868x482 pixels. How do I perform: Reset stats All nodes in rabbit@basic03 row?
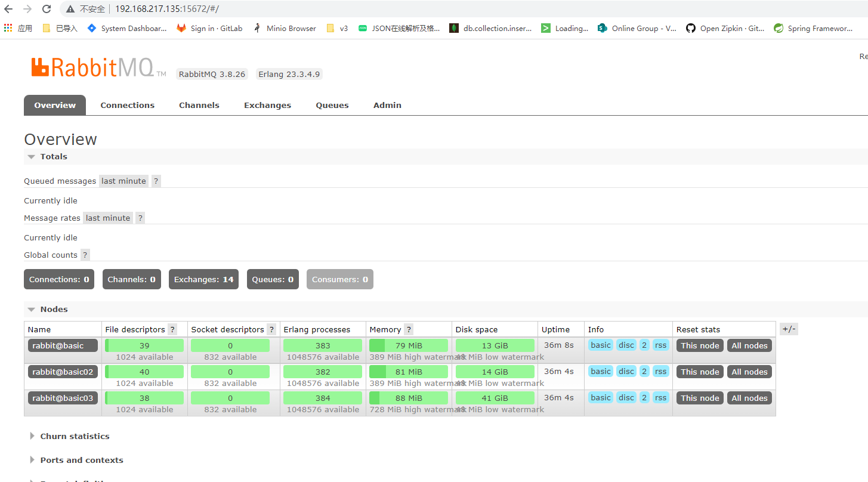point(749,398)
